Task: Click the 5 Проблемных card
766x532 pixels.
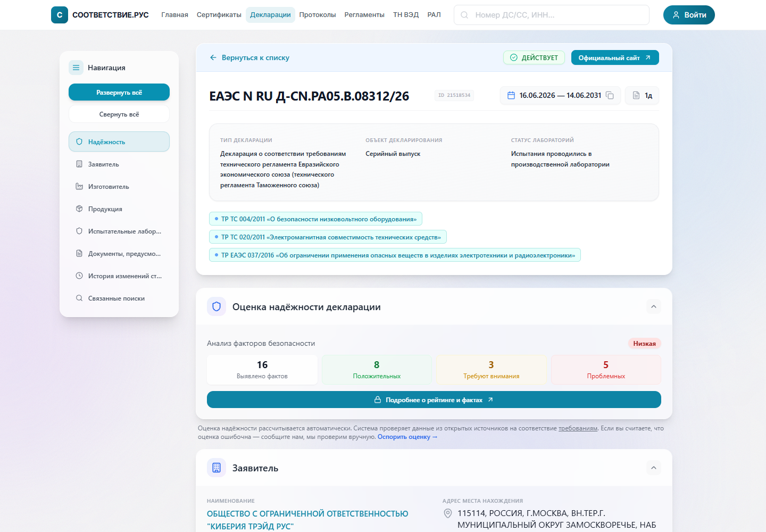Action: [606, 370]
